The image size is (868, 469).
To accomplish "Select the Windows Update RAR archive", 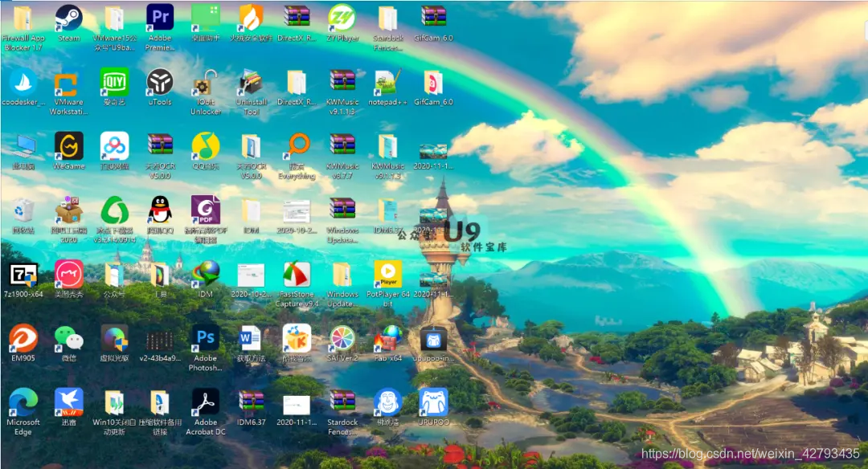I will tap(342, 210).
